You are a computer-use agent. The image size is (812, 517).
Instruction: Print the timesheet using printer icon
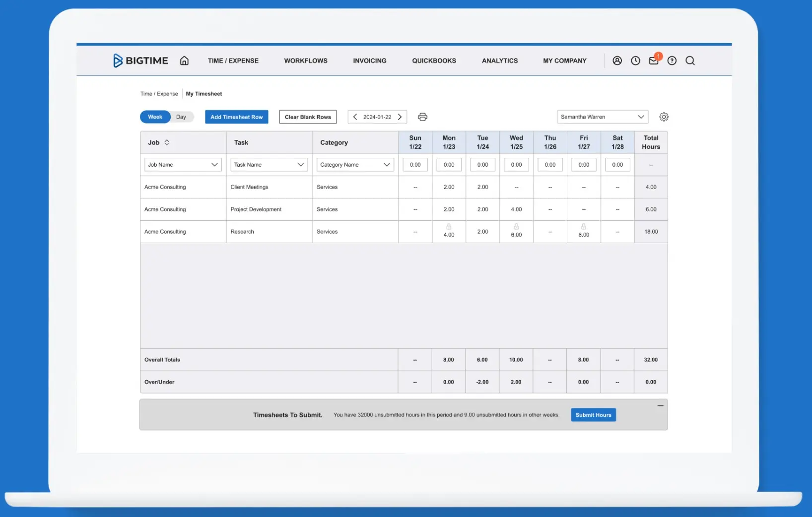tap(422, 117)
